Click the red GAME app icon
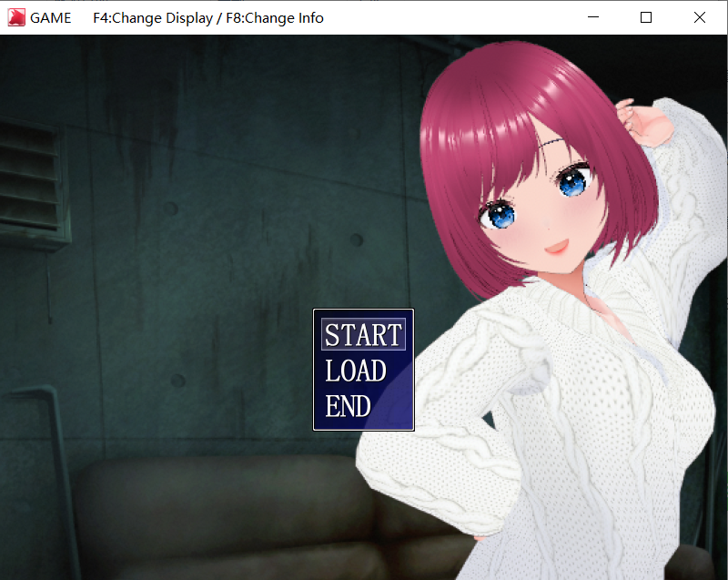 tap(16, 17)
